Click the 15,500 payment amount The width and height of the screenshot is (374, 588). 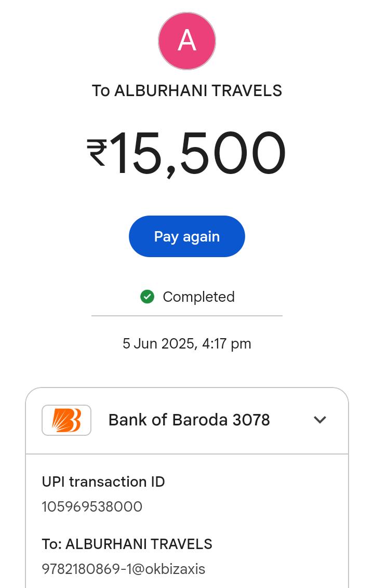pyautogui.click(x=197, y=154)
